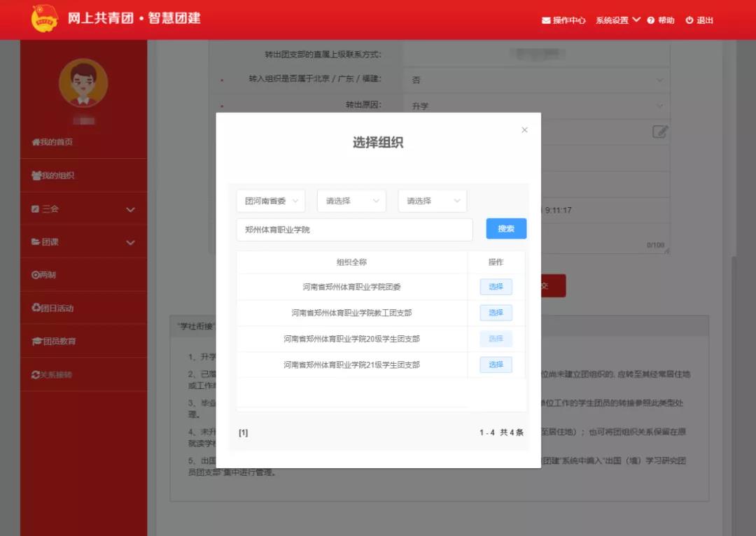Open the third 请选择 dropdown

tap(433, 201)
